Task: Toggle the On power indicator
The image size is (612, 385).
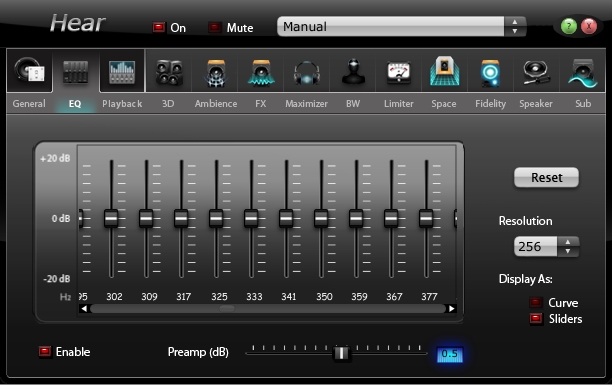Action: click(158, 27)
